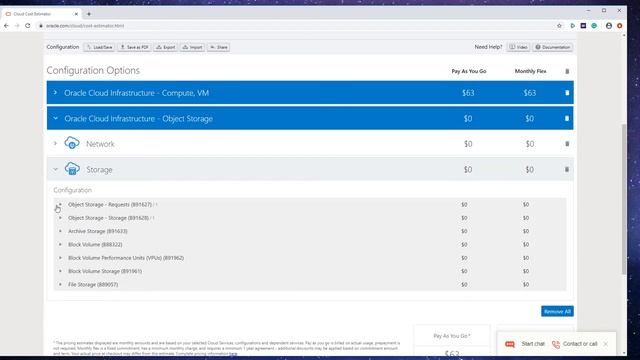Click the Import button
The height and width of the screenshot is (360, 640).
(192, 47)
